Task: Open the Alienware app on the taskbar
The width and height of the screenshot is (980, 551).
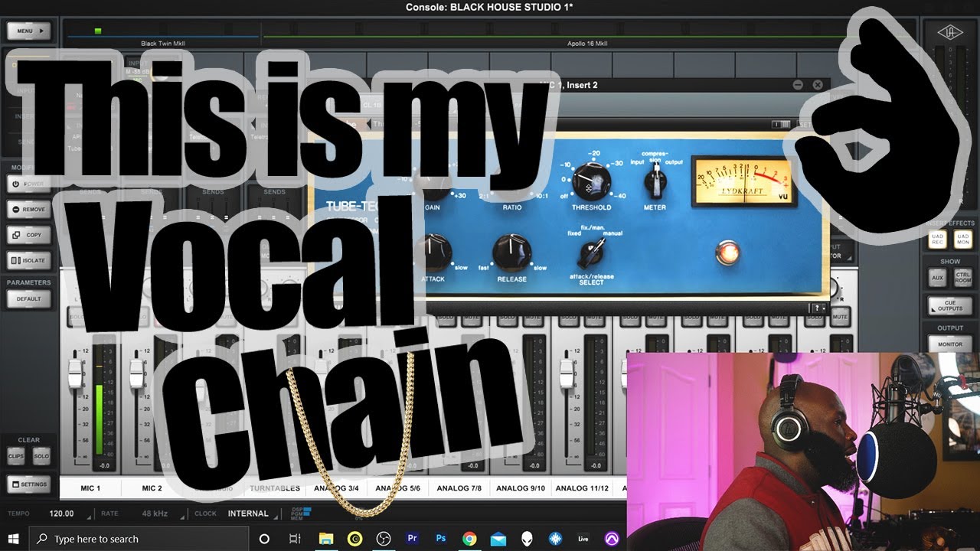Action: tap(527, 539)
